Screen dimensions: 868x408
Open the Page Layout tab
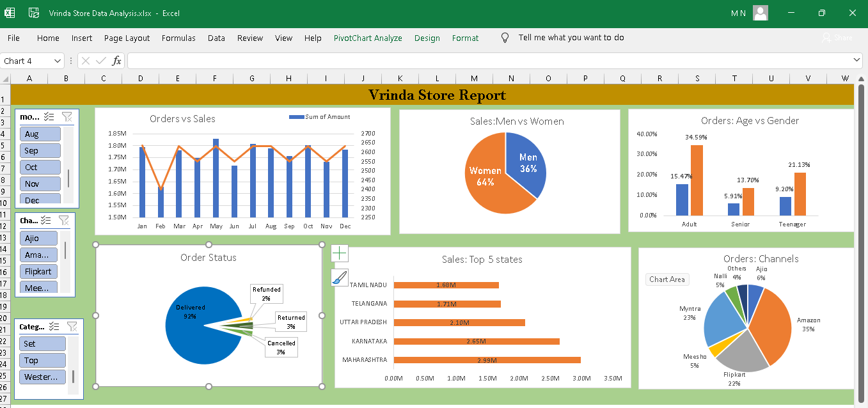[127, 38]
